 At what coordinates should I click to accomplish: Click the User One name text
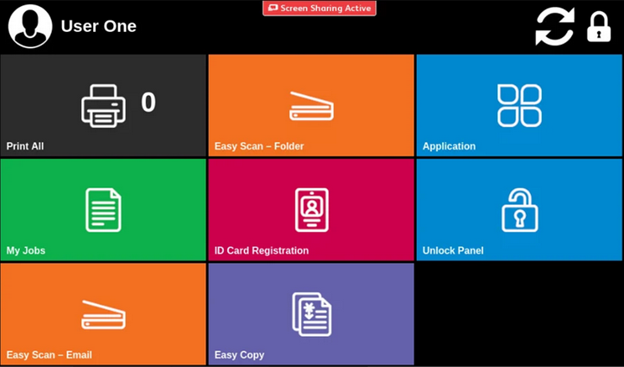(99, 26)
